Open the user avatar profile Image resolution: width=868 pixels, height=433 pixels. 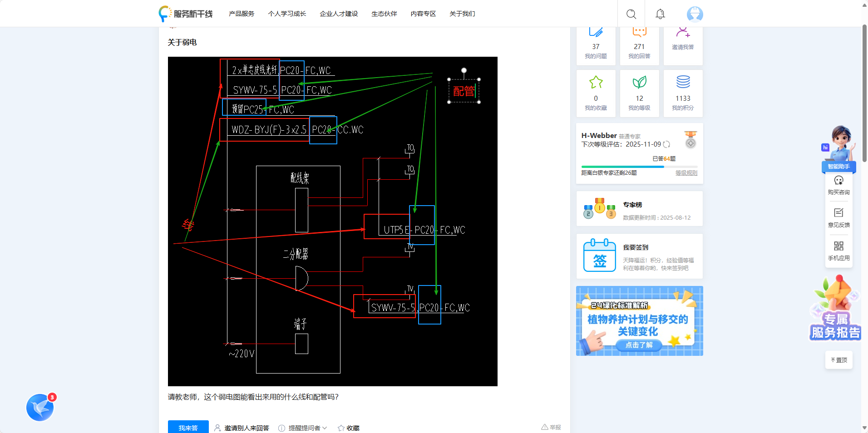[695, 14]
